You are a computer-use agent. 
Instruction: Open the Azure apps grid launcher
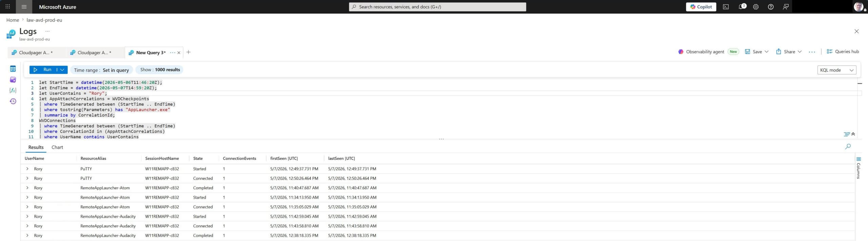tap(8, 7)
